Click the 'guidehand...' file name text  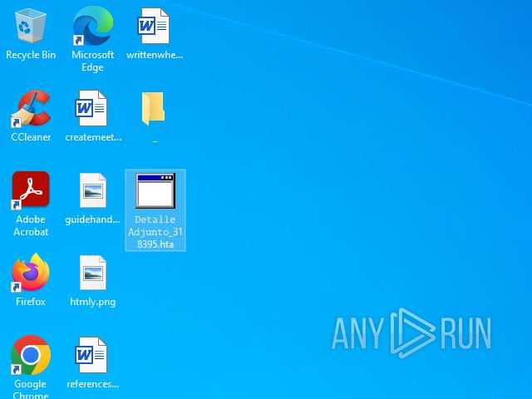(x=92, y=219)
